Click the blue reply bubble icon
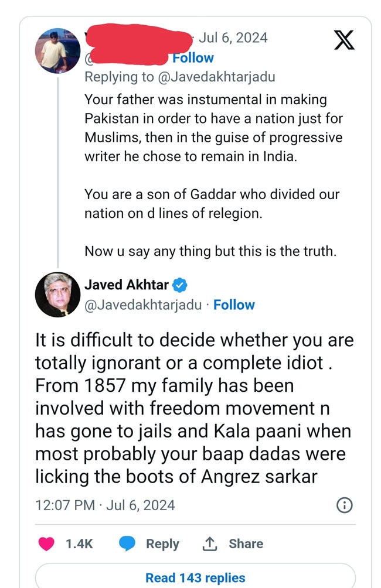 point(128,543)
